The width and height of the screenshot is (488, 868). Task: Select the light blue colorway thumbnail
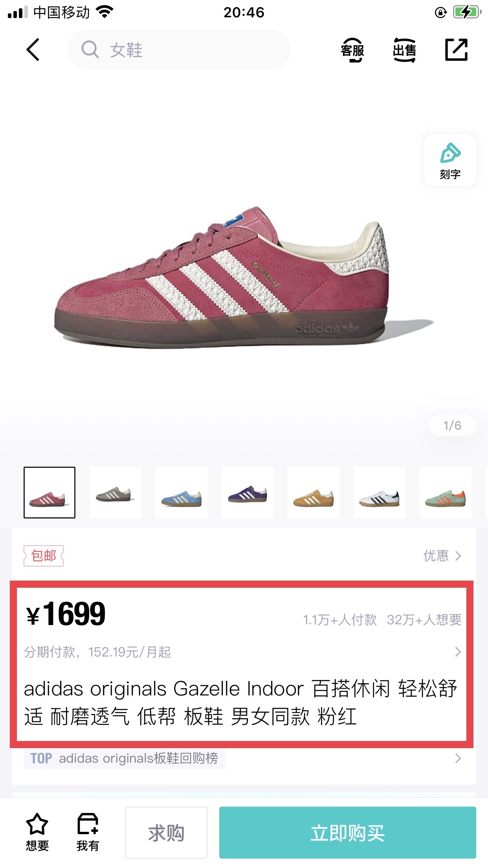point(182,493)
